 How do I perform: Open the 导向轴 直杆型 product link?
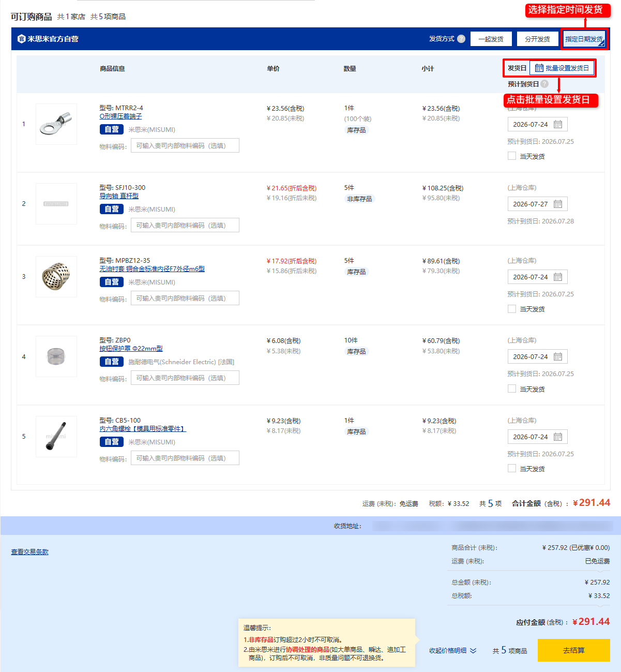pos(119,196)
